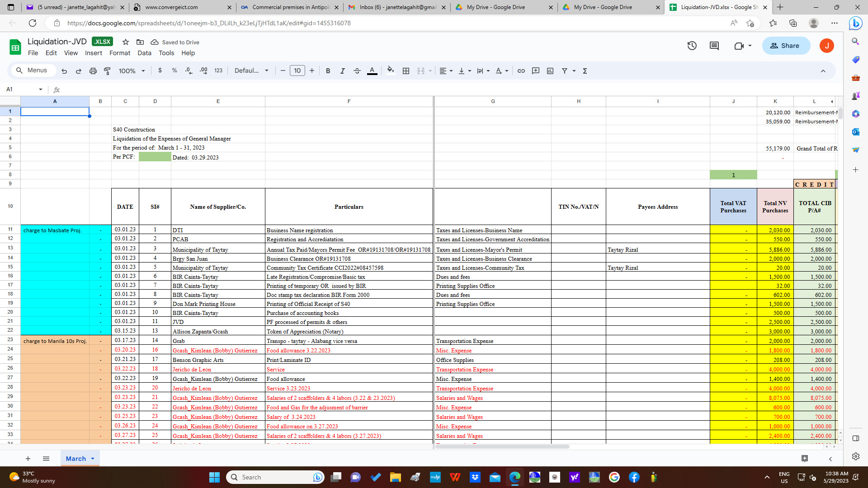Open the March sheet tab dropdown arrow
This screenshot has height=488, width=868.
pos(93,459)
